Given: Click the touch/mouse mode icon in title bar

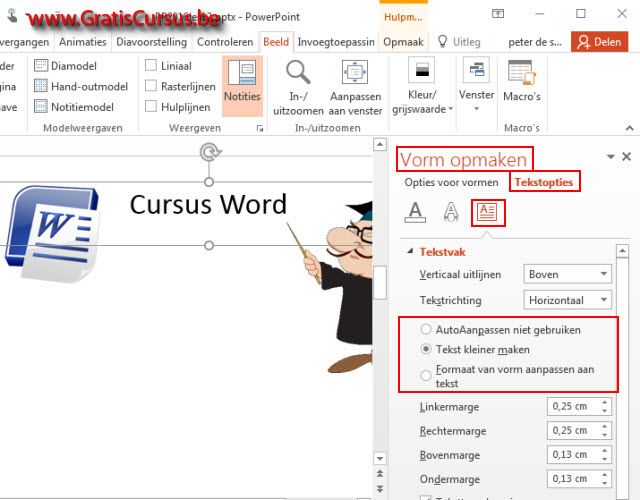Looking at the screenshot, I should tap(12, 16).
